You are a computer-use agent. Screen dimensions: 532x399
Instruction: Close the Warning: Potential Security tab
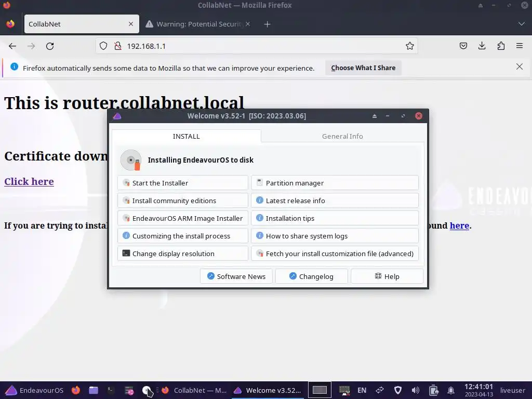coord(248,24)
